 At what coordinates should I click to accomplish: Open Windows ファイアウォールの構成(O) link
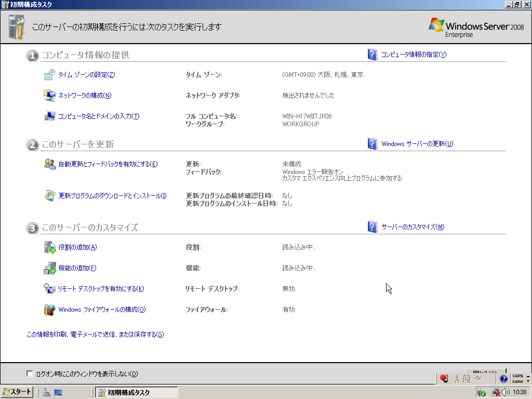[x=102, y=310]
